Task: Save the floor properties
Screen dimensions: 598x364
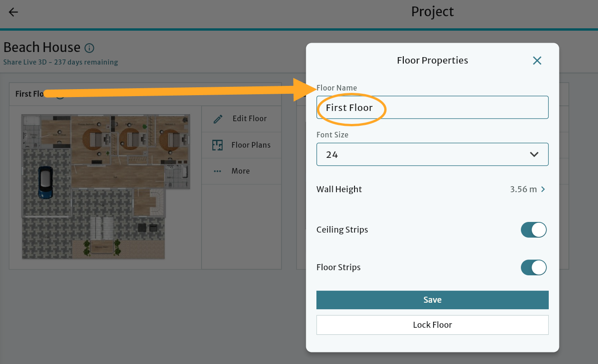Action: (x=432, y=299)
